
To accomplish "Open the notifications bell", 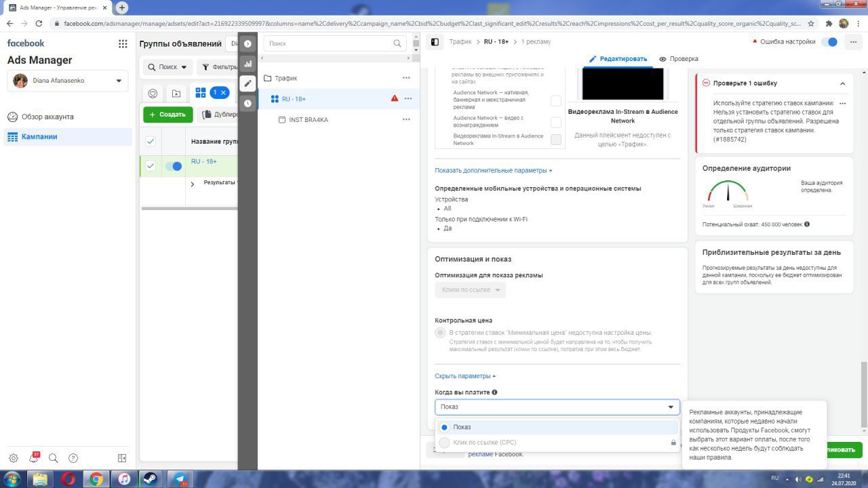I will [33, 458].
